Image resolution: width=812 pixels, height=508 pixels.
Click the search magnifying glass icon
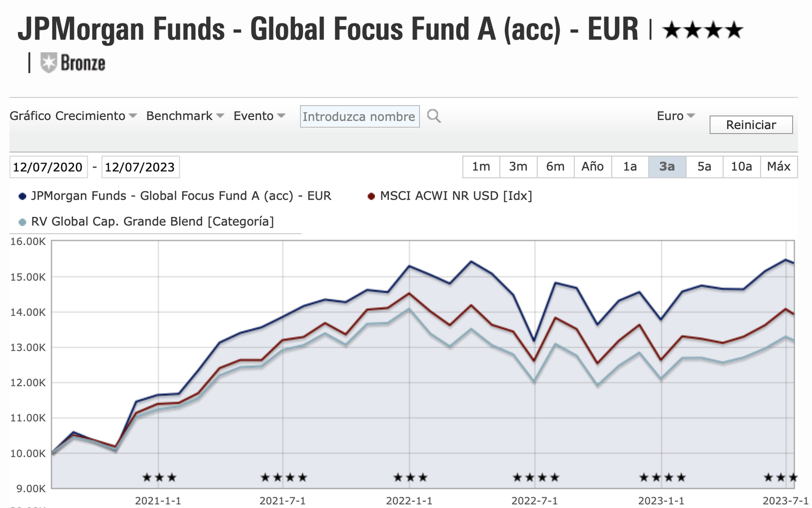434,116
